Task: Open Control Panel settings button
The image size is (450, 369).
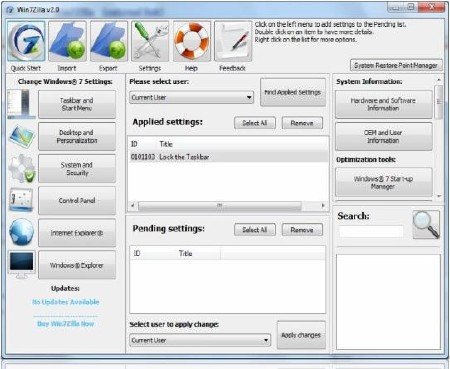Action: point(77,201)
